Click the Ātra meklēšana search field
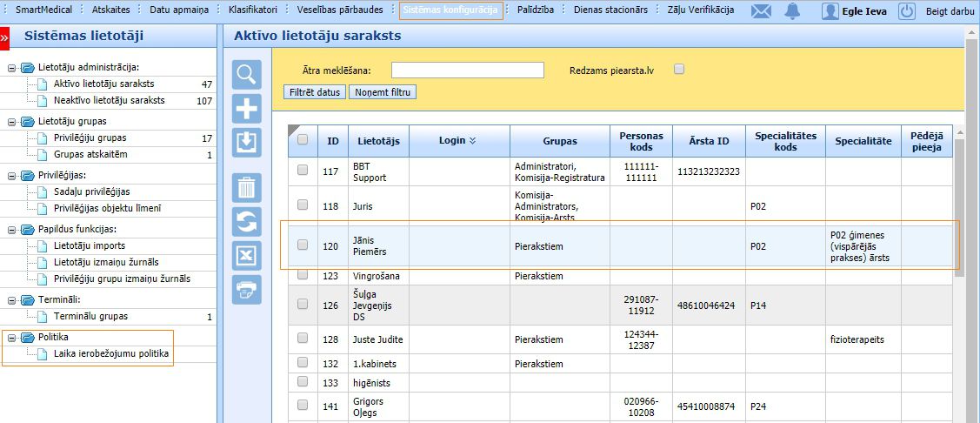The height and width of the screenshot is (423, 980). point(467,70)
